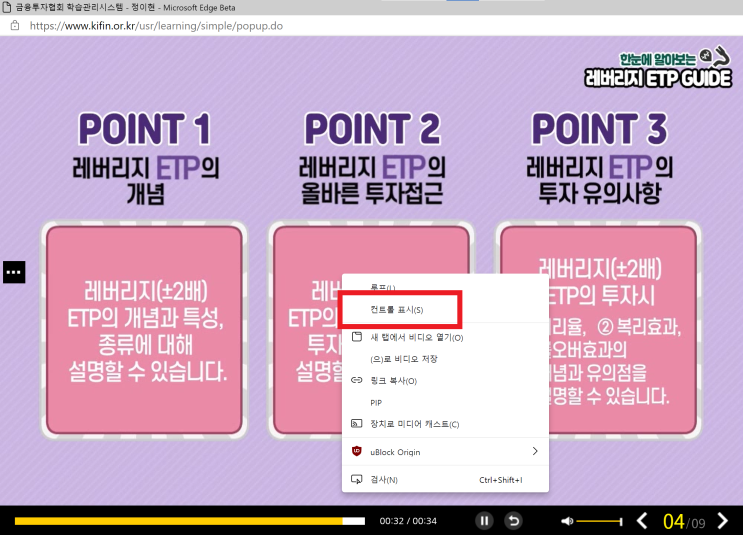Click the inspect tool icon in menu
The width and height of the screenshot is (743, 535).
pos(356,479)
